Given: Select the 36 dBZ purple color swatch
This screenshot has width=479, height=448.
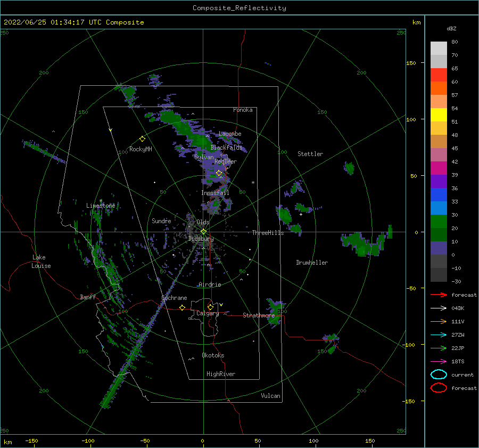Looking at the screenshot, I should coord(439,181).
